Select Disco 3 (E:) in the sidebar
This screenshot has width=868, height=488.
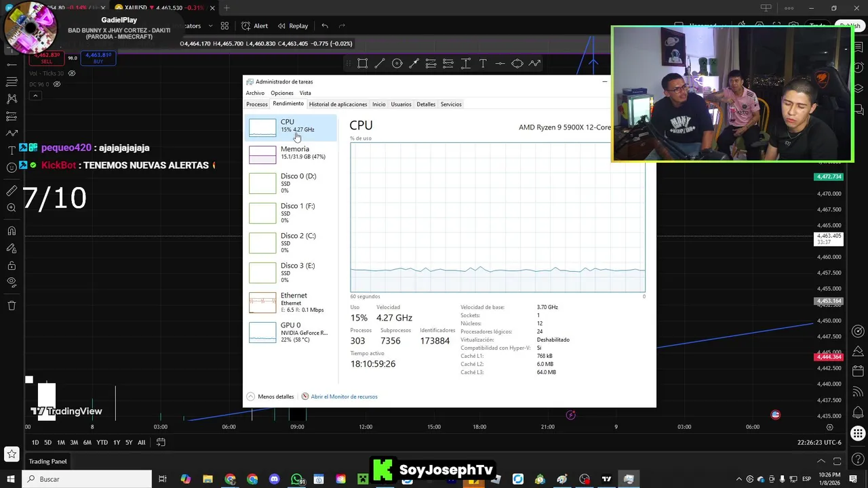(x=290, y=272)
